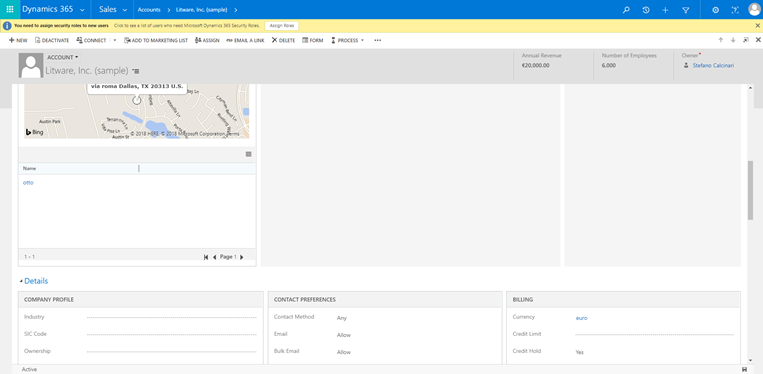Click CONNECT in the command bar
763x374 pixels.
pos(91,40)
